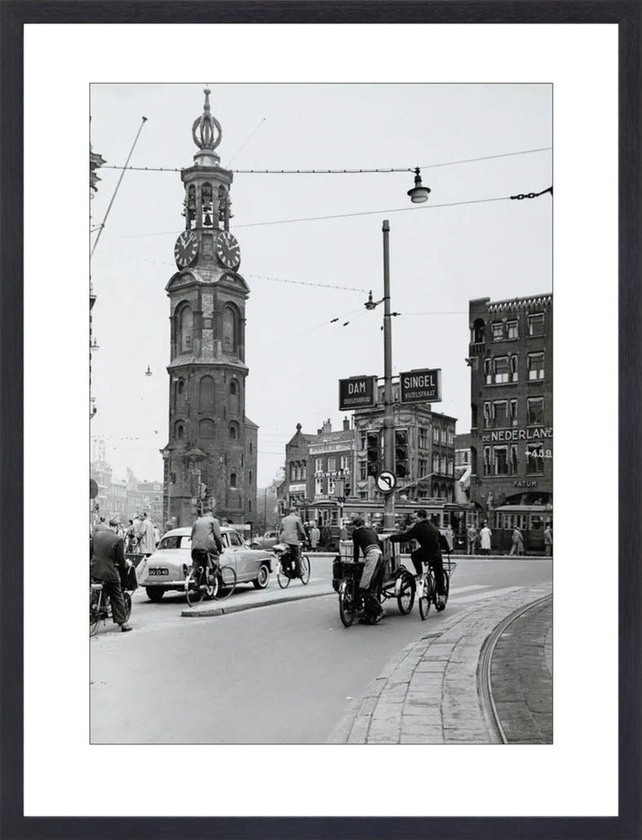The height and width of the screenshot is (840, 642).
Task: Click the no-left-turn road sign
Action: [386, 481]
